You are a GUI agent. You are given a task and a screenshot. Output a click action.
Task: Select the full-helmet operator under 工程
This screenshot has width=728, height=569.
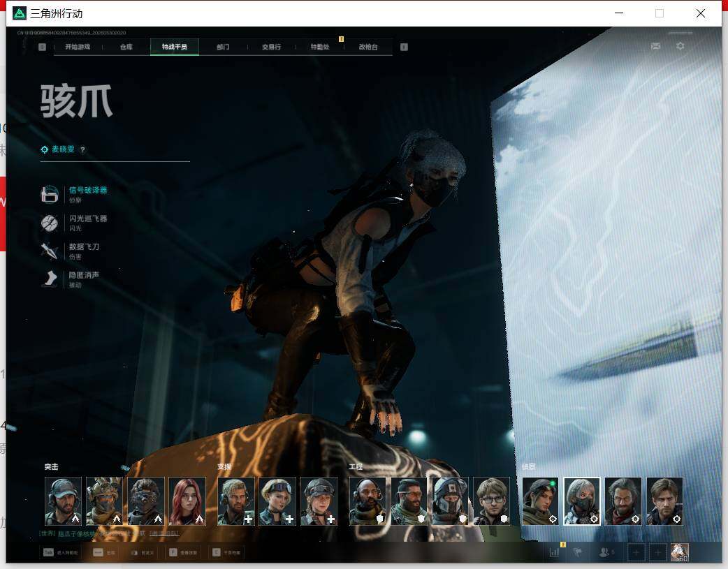tap(450, 501)
